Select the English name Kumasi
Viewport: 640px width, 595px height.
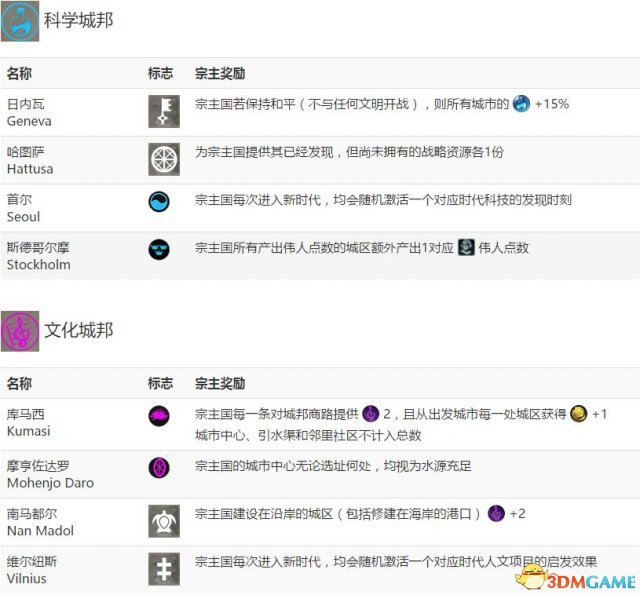pyautogui.click(x=29, y=431)
